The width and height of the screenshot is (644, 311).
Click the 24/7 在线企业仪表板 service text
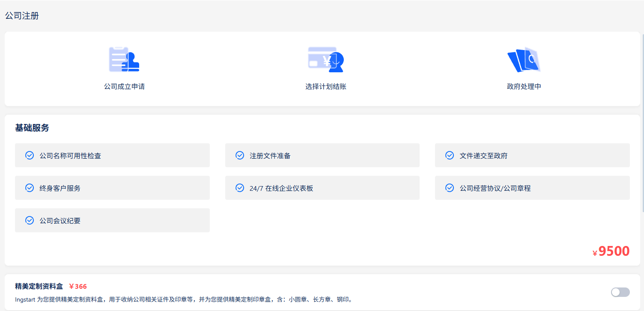click(x=281, y=188)
